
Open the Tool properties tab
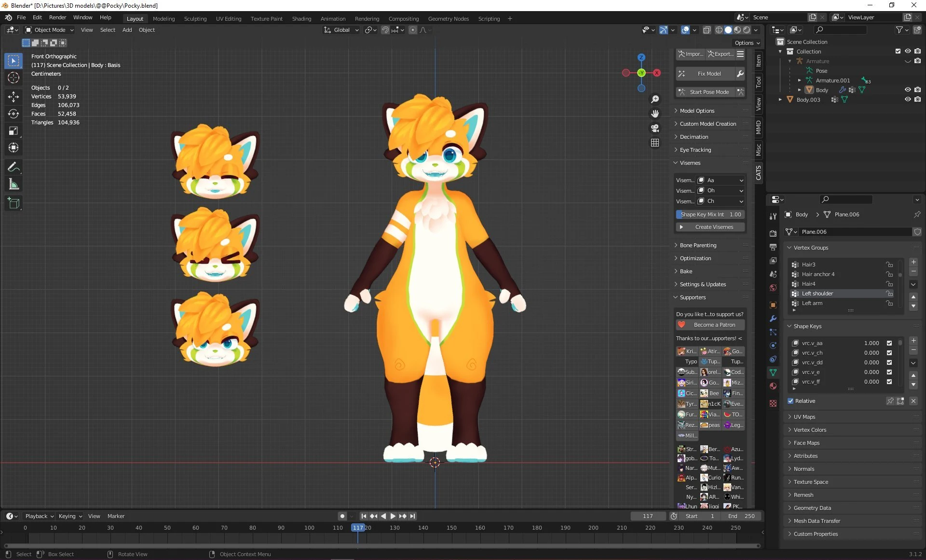773,216
